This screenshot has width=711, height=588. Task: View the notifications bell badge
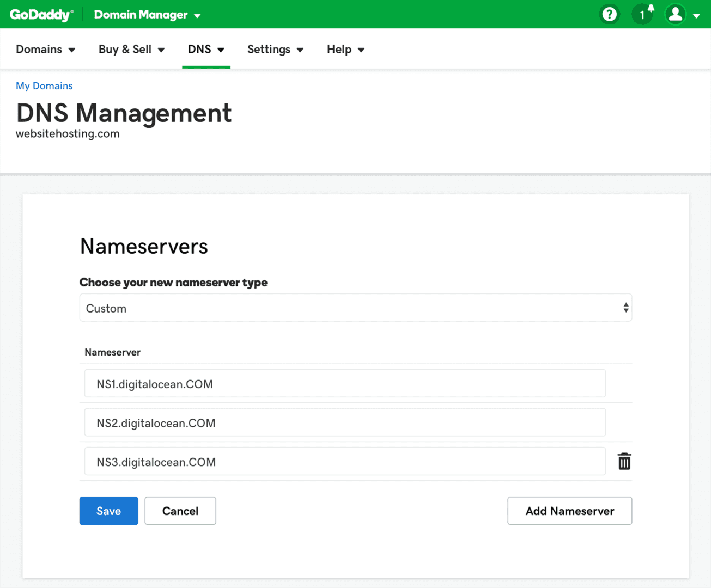pyautogui.click(x=643, y=14)
